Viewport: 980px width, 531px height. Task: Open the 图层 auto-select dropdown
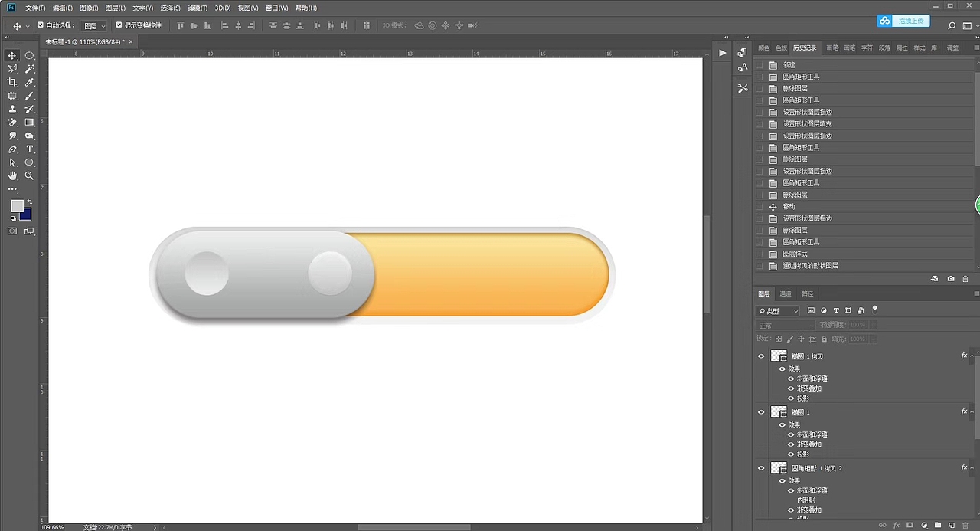pyautogui.click(x=95, y=25)
